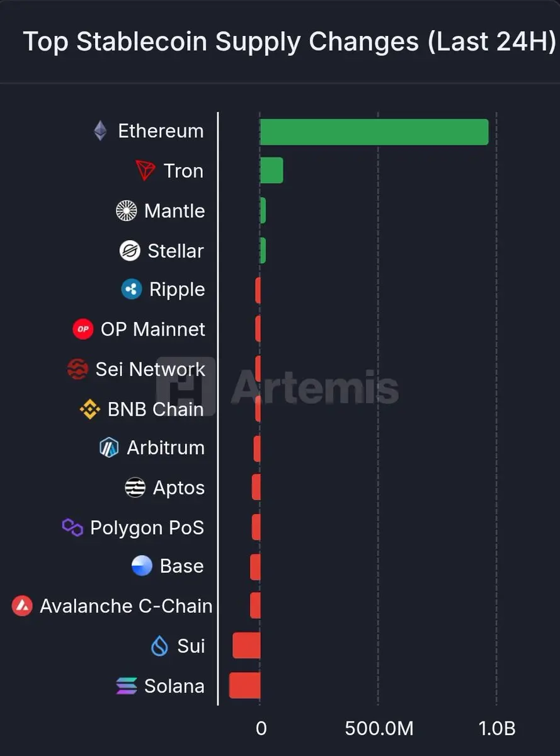The width and height of the screenshot is (560, 756).
Task: Click the Stellar logo icon
Action: tap(130, 251)
